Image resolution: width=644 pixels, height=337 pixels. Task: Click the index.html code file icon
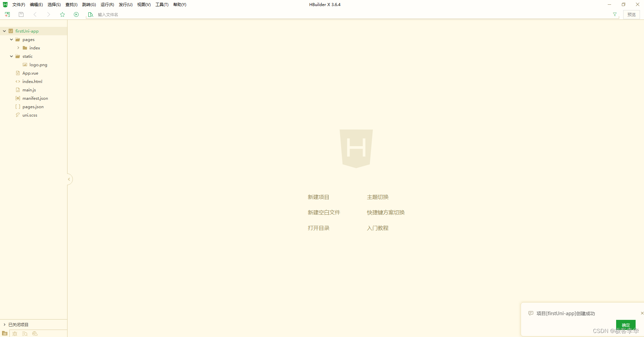[x=18, y=81]
